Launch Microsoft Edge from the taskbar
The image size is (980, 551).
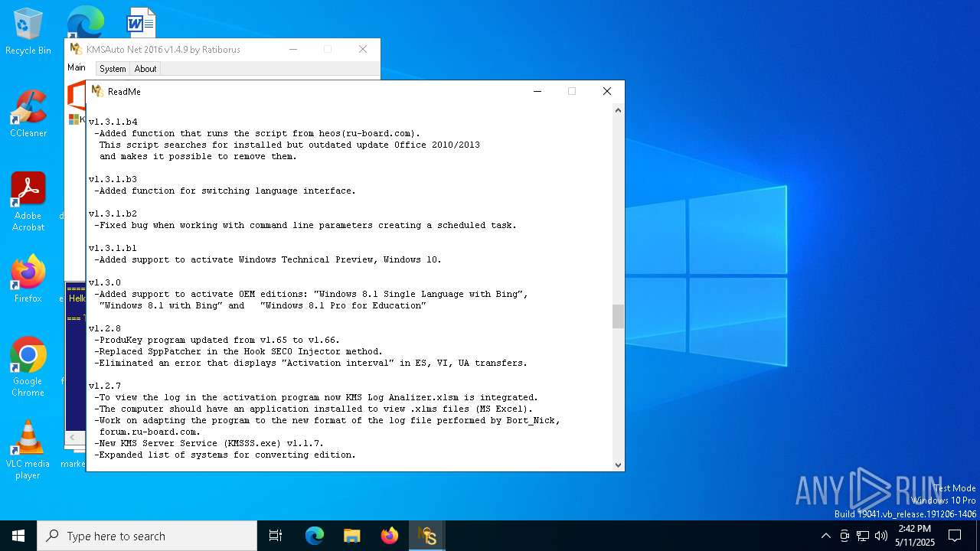pyautogui.click(x=315, y=536)
